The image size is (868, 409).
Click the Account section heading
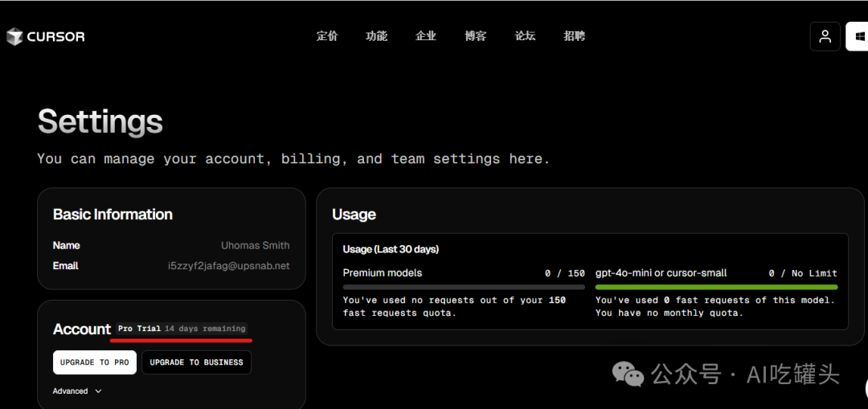tap(82, 329)
